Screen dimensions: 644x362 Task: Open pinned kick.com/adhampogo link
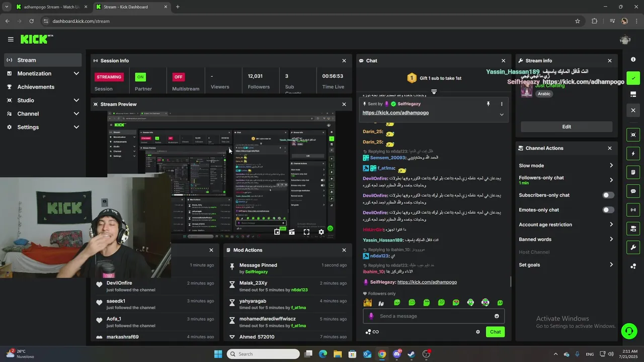click(395, 113)
